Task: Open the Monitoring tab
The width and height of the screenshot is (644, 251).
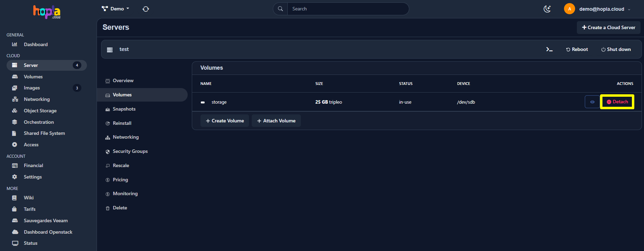Action: 125,193
